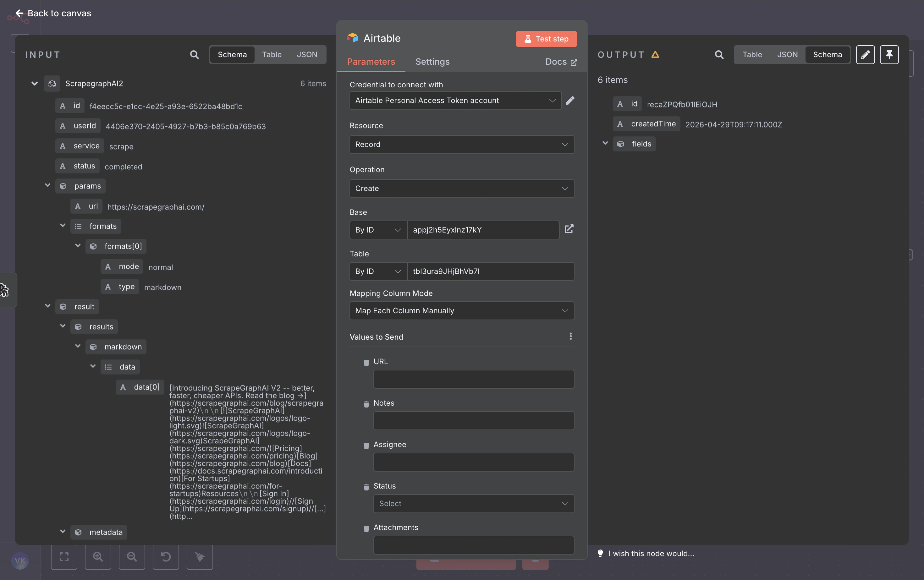
Task: Zoom in on the canvas
Action: click(x=98, y=557)
